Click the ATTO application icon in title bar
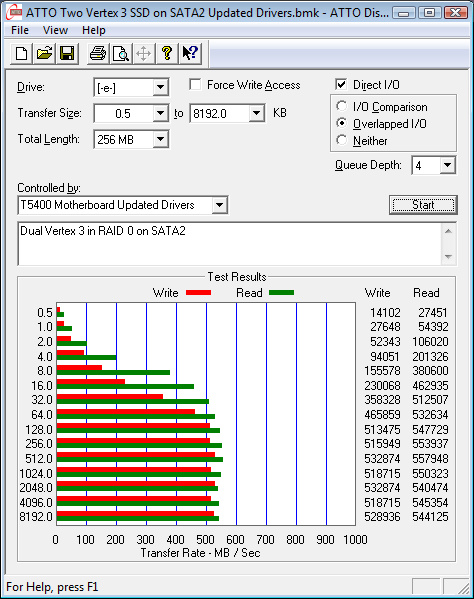This screenshot has height=599, width=474. pos(15,13)
